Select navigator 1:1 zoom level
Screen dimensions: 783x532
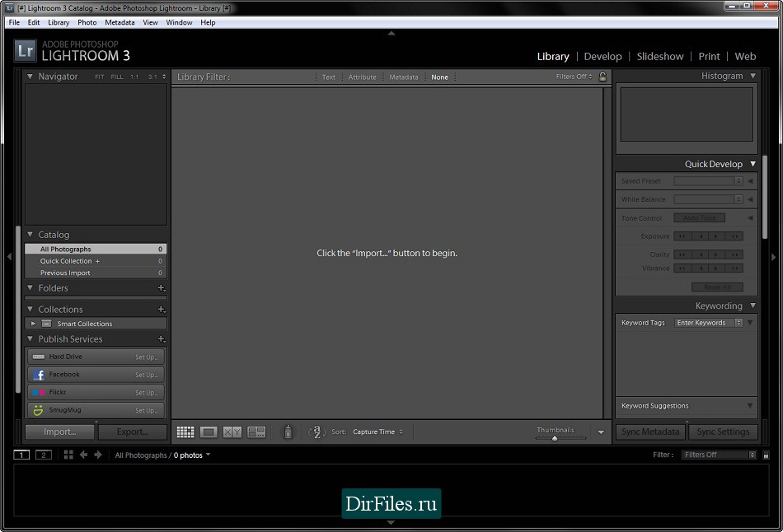[134, 77]
